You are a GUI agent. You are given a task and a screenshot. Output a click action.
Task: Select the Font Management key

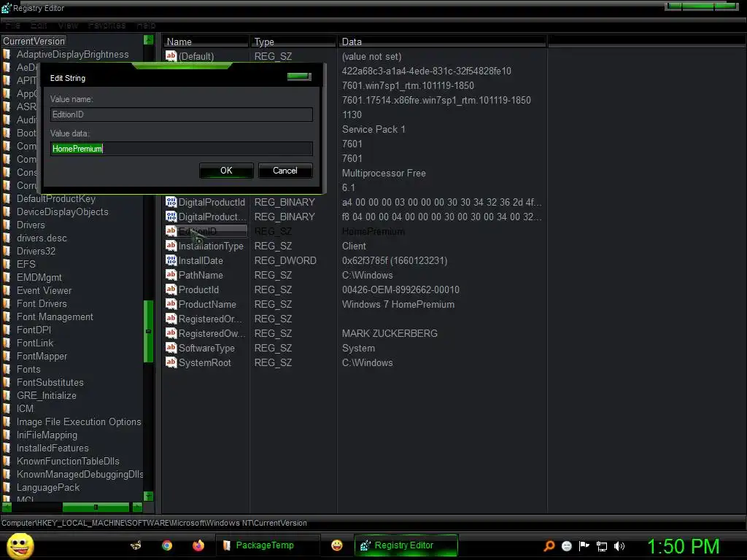coord(55,316)
